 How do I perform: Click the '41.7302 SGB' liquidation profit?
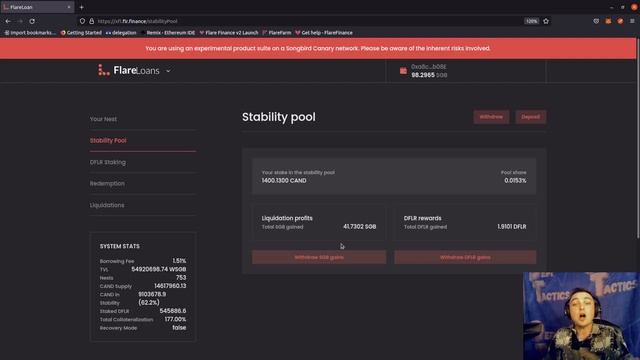(360, 227)
